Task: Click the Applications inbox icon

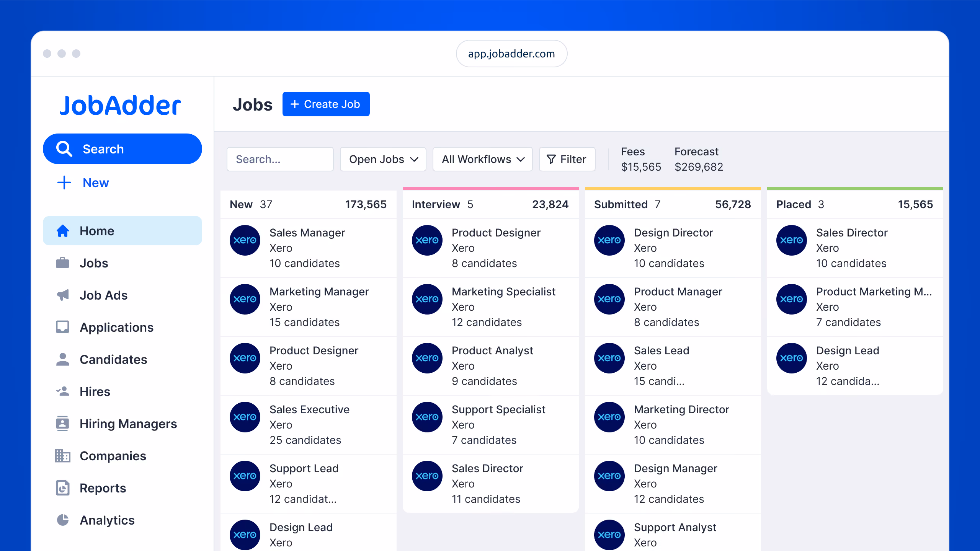Action: [x=63, y=327]
